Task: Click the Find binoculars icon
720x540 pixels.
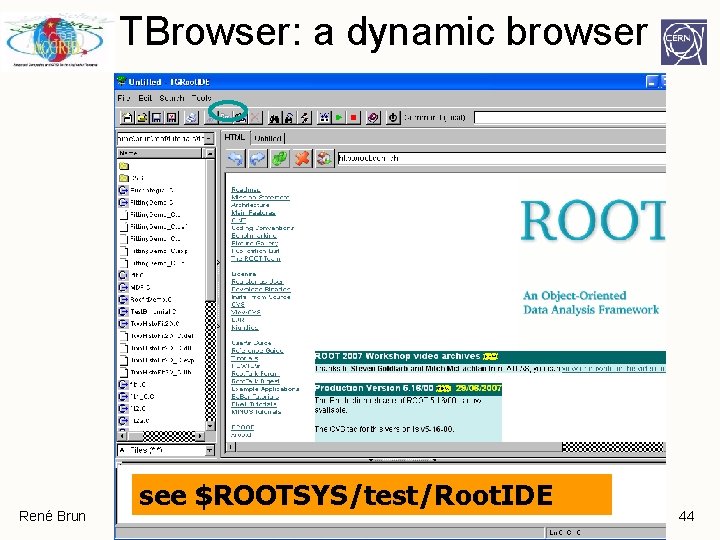Action: pyautogui.click(x=275, y=118)
